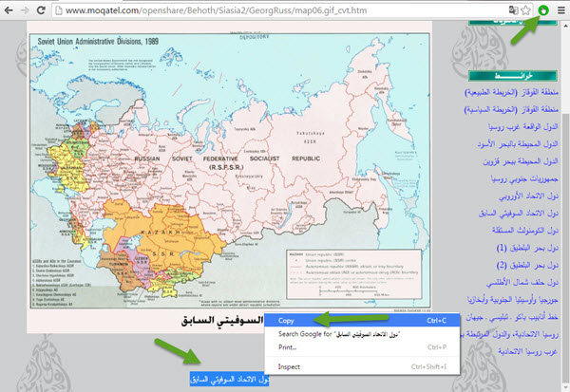
Task: Select Search Google for the selected text
Action: tap(362, 334)
